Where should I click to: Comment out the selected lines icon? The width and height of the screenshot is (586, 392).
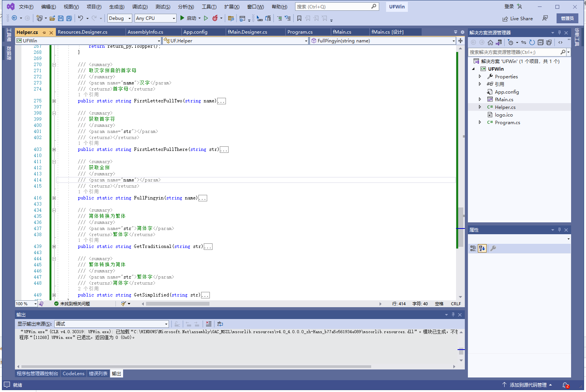click(279, 18)
